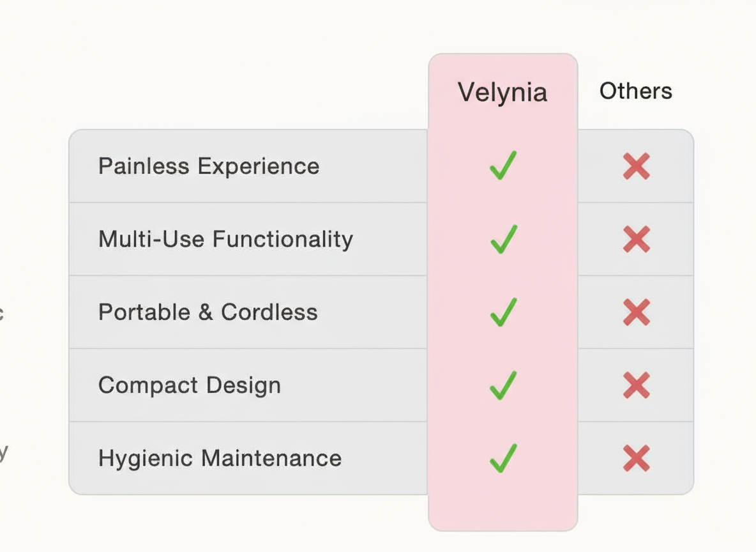The width and height of the screenshot is (756, 552).
Task: Click pink Velynia column bottom area
Action: [x=503, y=510]
